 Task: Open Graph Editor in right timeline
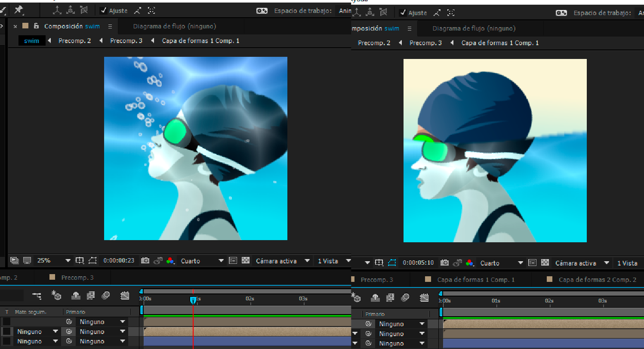424,297
